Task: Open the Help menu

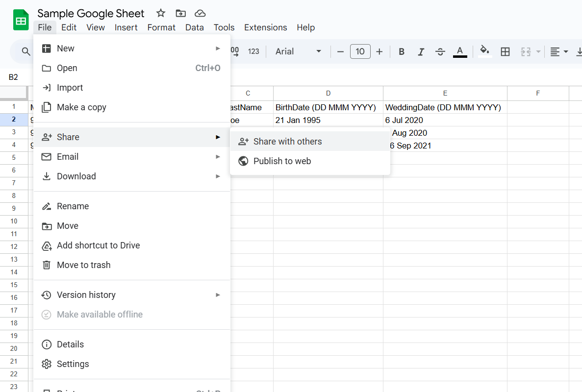Action: 305,27
